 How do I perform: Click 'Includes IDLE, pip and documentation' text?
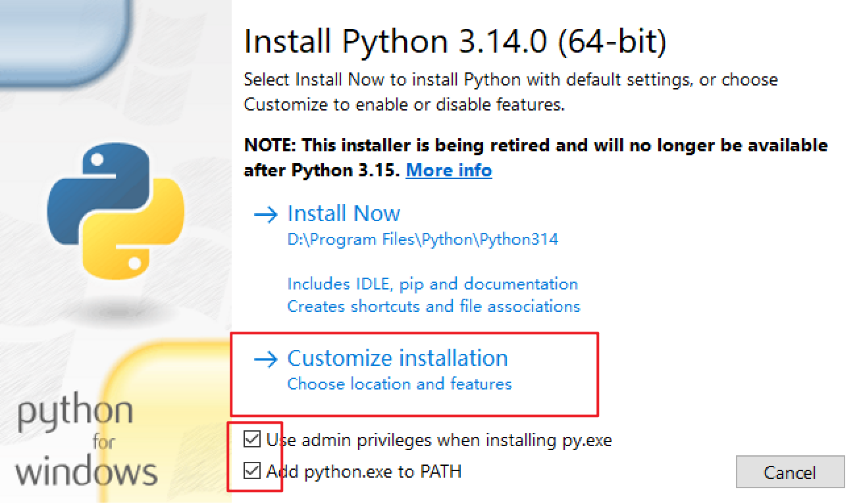pos(432,284)
